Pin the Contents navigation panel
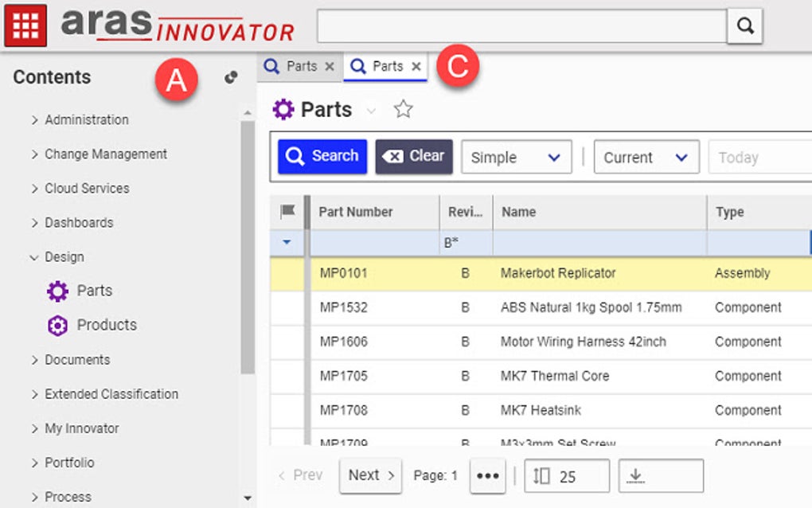The image size is (812, 508). coord(231,77)
